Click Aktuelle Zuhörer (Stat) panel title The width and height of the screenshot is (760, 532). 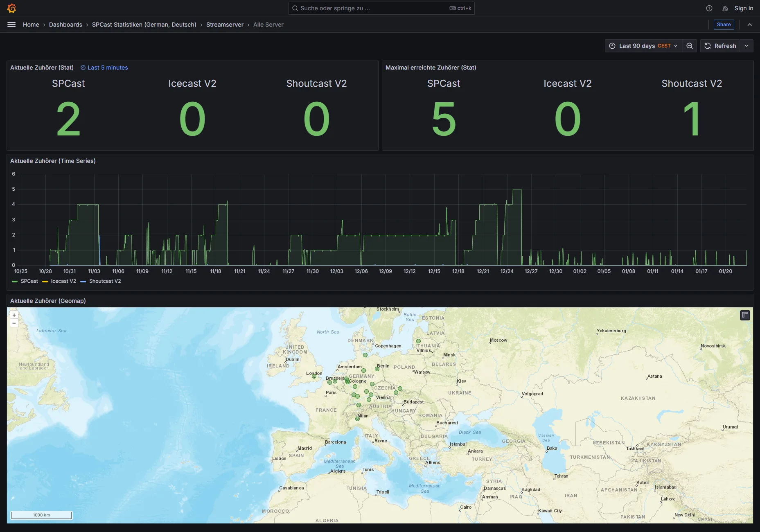pyautogui.click(x=42, y=68)
